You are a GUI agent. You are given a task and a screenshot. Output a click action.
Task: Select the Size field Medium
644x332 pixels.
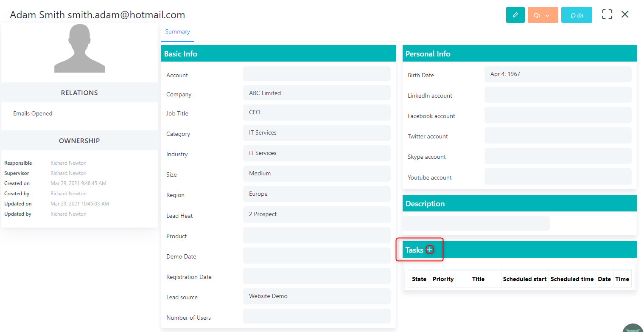[316, 174]
